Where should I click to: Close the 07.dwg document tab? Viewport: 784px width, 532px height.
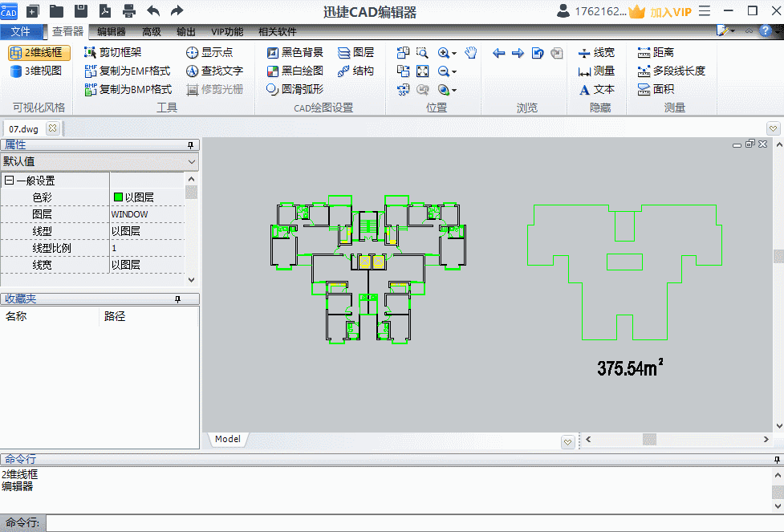pos(52,128)
